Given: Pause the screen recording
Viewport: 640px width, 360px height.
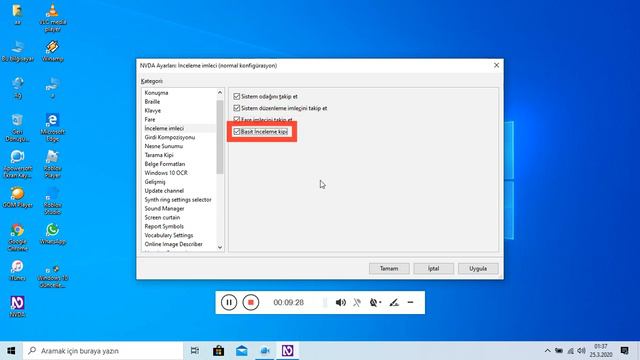Looking at the screenshot, I should click(229, 302).
